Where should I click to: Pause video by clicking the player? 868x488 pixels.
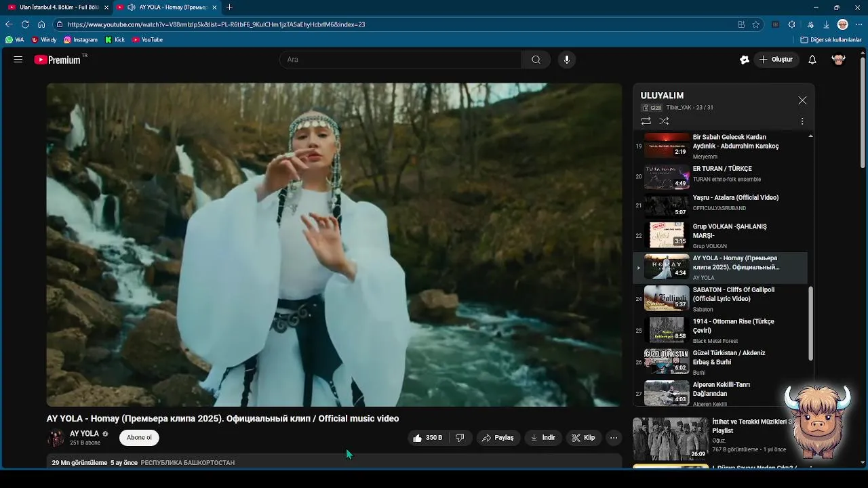click(x=334, y=245)
